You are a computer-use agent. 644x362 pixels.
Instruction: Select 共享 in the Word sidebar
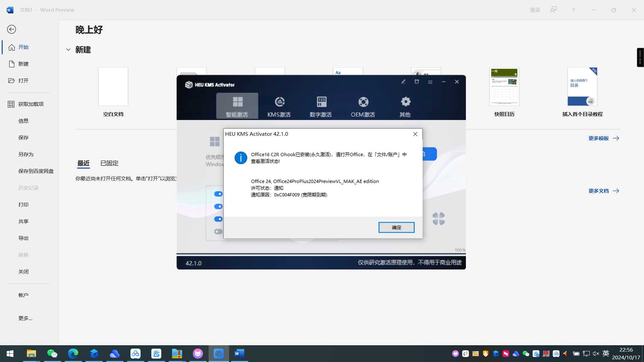point(29,222)
